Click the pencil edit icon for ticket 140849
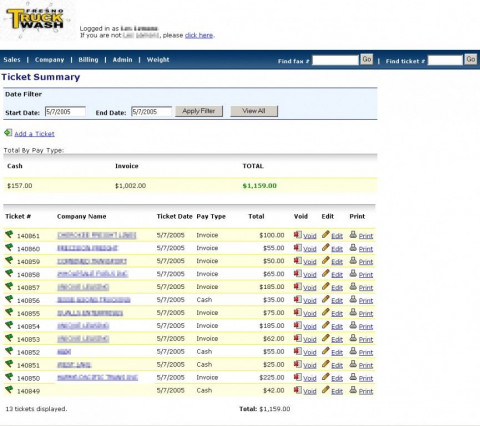This screenshot has height=426, width=480. [x=326, y=390]
